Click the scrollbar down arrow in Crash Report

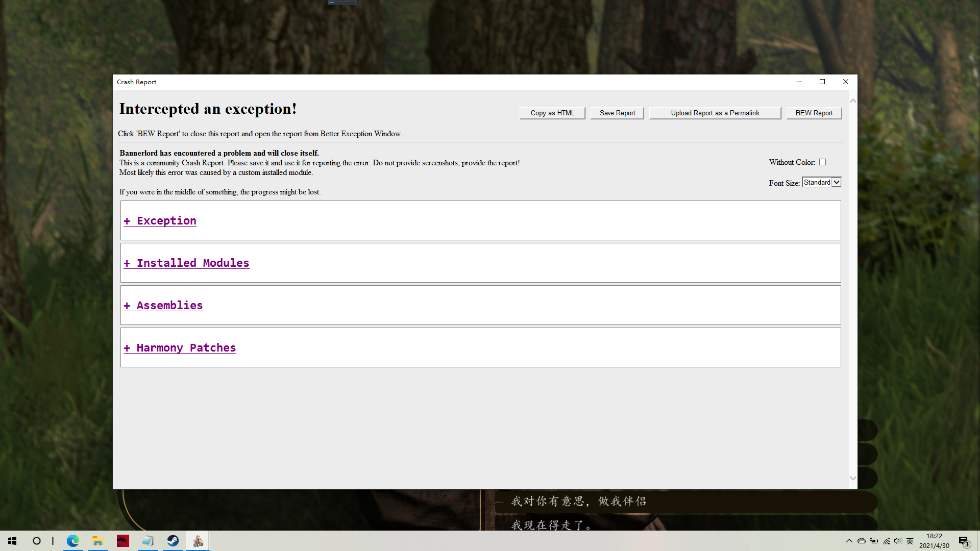pyautogui.click(x=853, y=478)
